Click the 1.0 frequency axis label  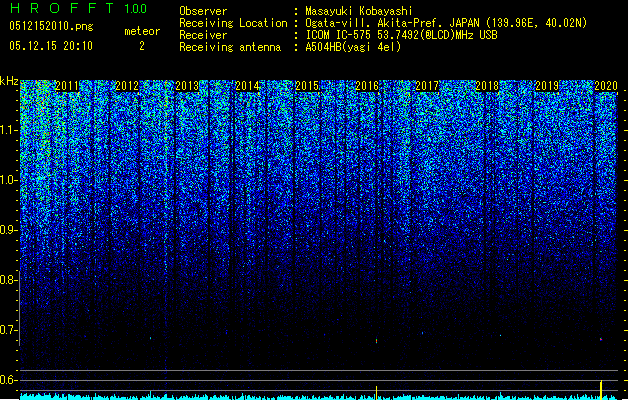[8, 180]
